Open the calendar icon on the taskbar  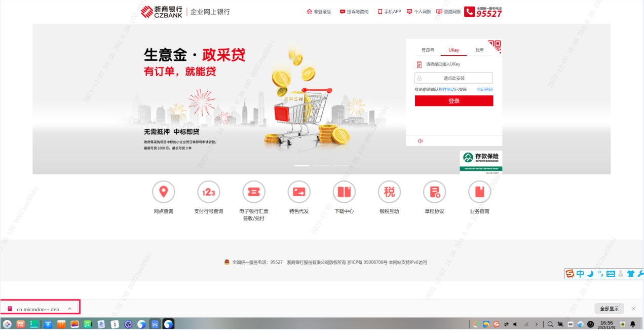(x=115, y=324)
